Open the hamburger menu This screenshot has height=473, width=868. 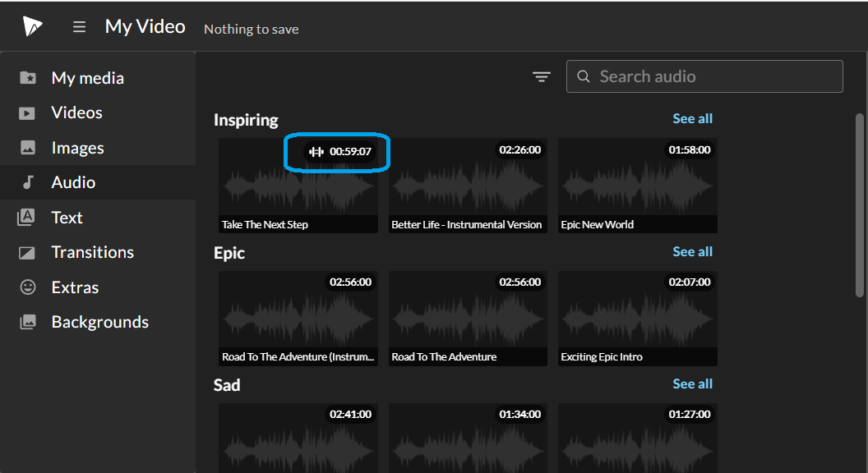(x=79, y=26)
